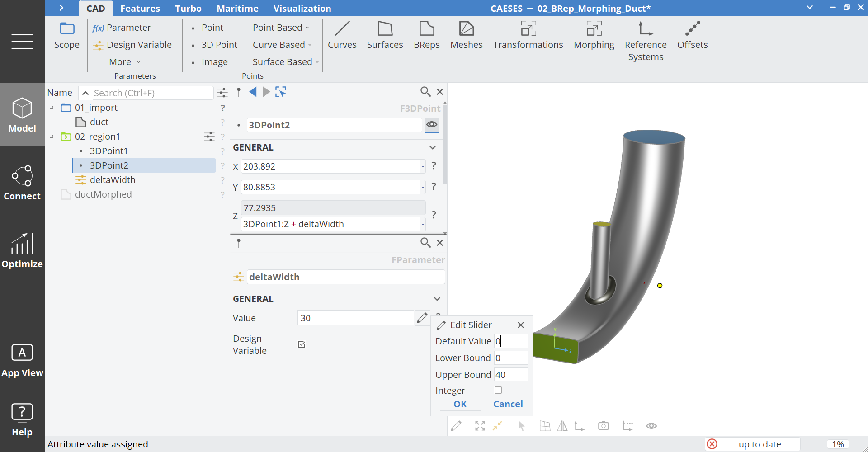Click tree filter settings icon
This screenshot has height=452, width=868.
(x=222, y=93)
